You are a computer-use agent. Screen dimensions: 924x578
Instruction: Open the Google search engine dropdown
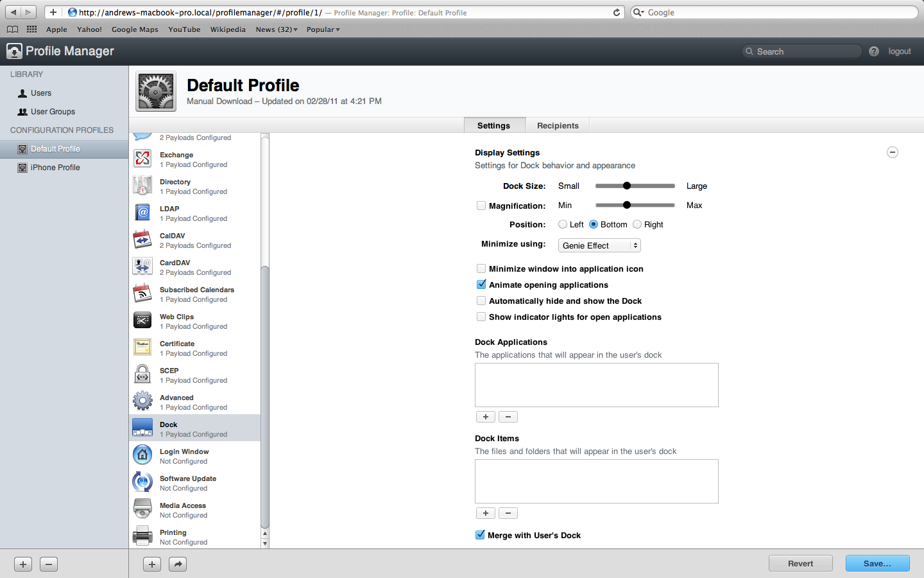pos(638,12)
